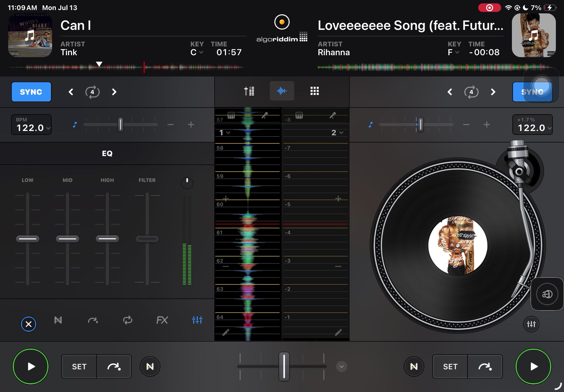
Task: Toggle SYNC on the left deck
Action: [31, 92]
